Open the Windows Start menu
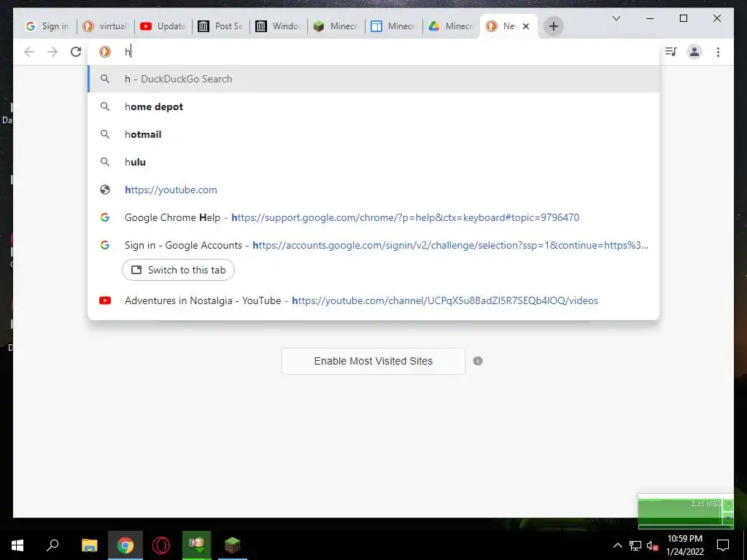747x560 pixels. (18, 545)
